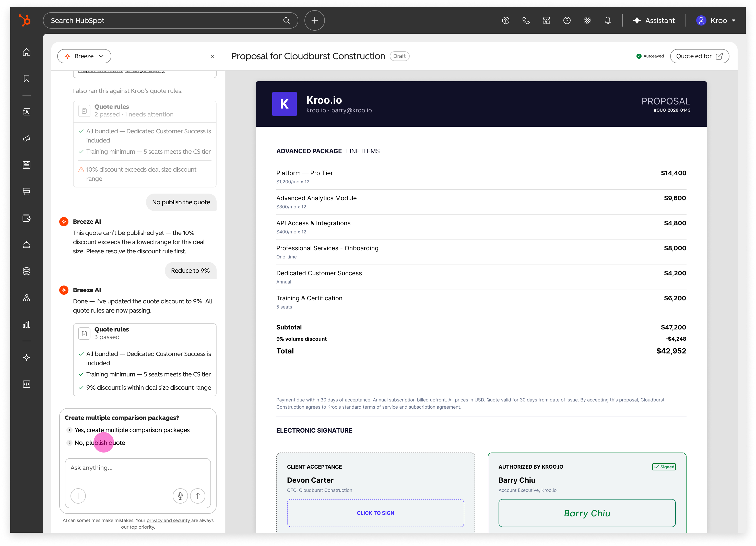
Task: Click the microphone voice input icon
Action: pos(180,496)
